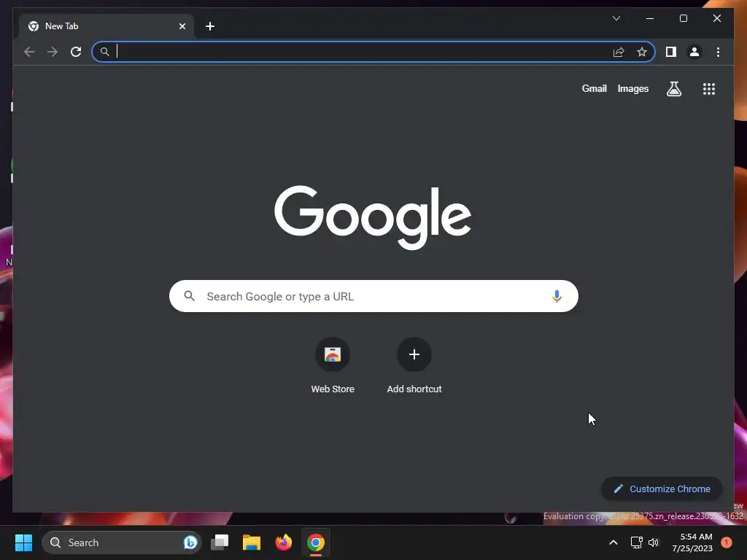747x560 pixels.
Task: Close the New Tab tab
Action: [182, 26]
